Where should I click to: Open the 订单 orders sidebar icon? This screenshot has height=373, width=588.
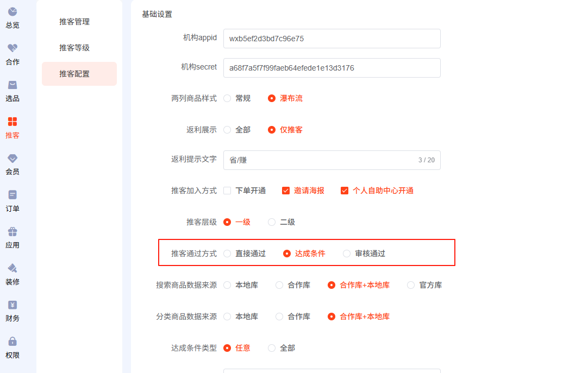[12, 195]
